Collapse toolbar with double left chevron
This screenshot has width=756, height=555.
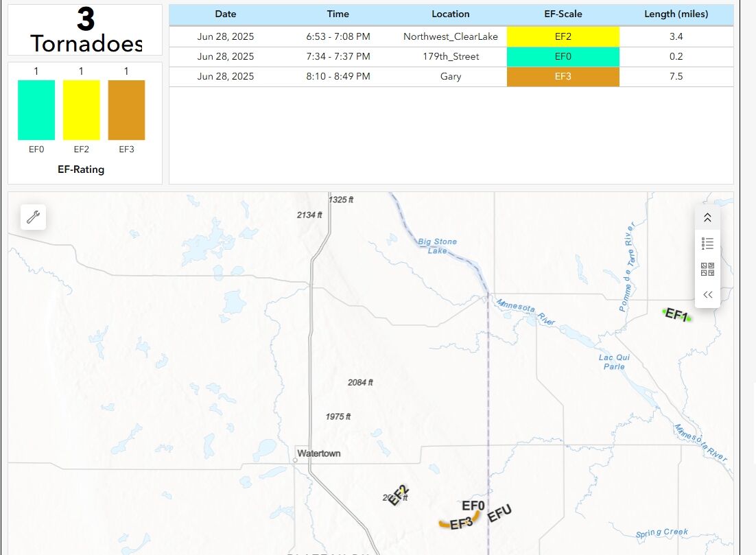click(x=707, y=295)
